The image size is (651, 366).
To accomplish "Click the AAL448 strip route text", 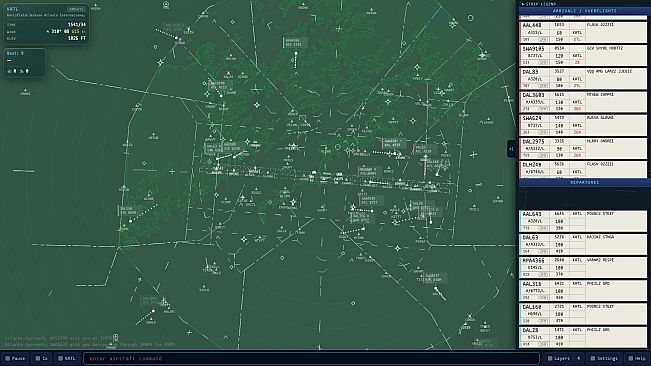I will [600, 25].
